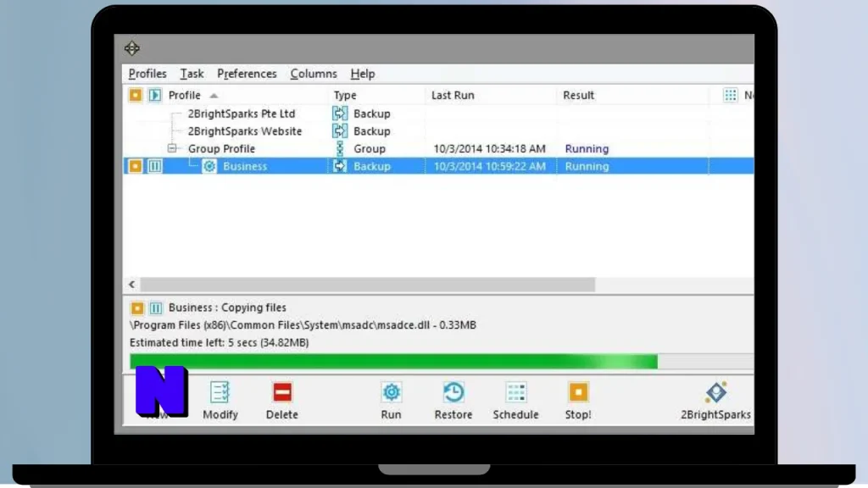This screenshot has width=868, height=488.
Task: Select the Business profile row
Action: 438,166
